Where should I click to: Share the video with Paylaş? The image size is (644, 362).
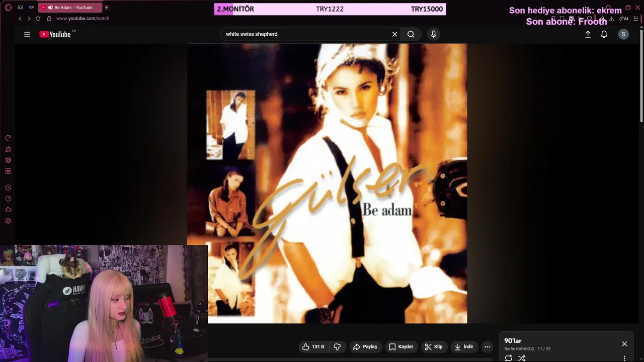tap(365, 346)
